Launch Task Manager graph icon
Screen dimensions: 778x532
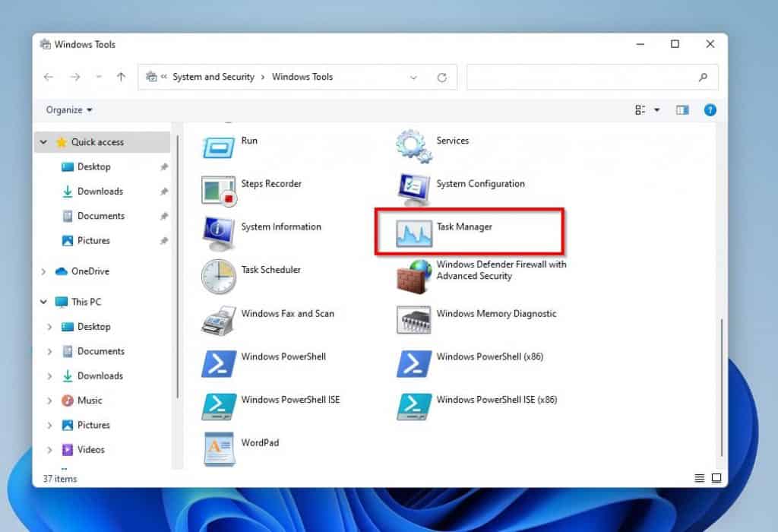[414, 233]
